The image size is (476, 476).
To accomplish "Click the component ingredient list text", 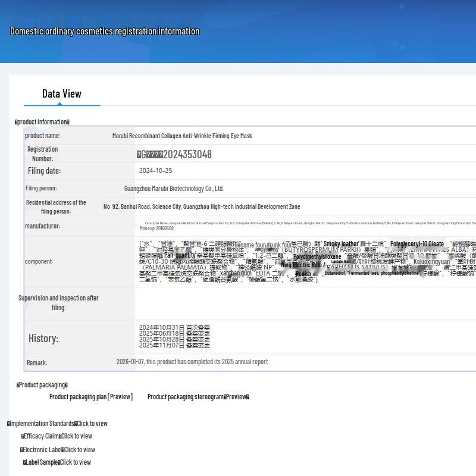I will (308, 261).
